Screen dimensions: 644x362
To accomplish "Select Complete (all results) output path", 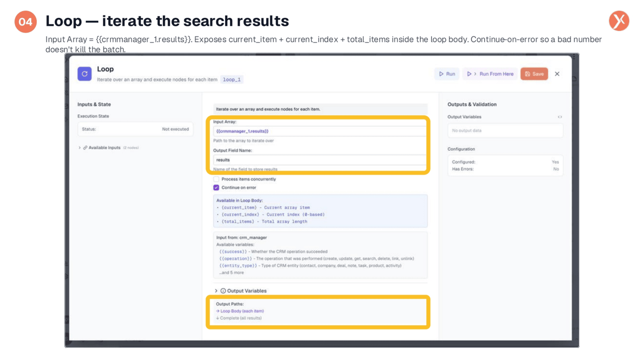I will [x=239, y=318].
